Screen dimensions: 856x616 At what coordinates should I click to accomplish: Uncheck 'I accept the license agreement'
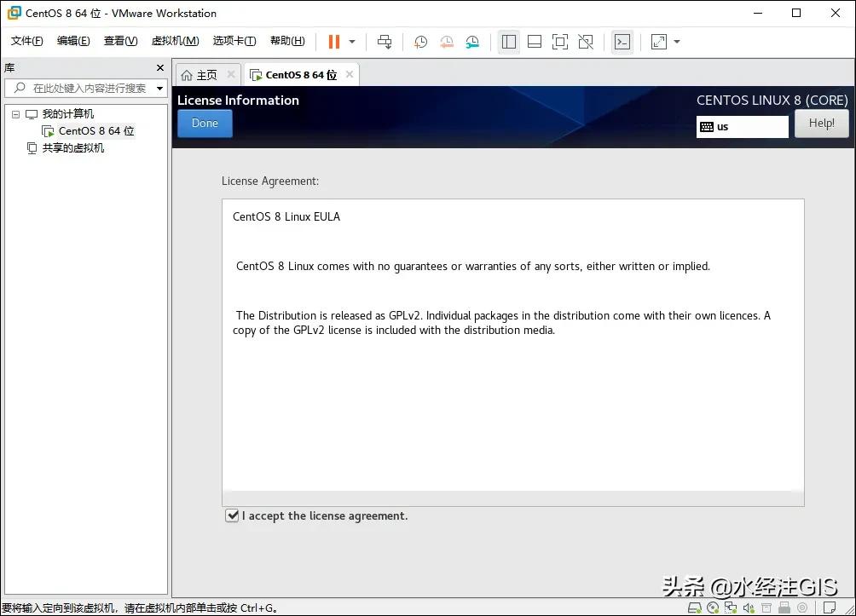coord(232,515)
